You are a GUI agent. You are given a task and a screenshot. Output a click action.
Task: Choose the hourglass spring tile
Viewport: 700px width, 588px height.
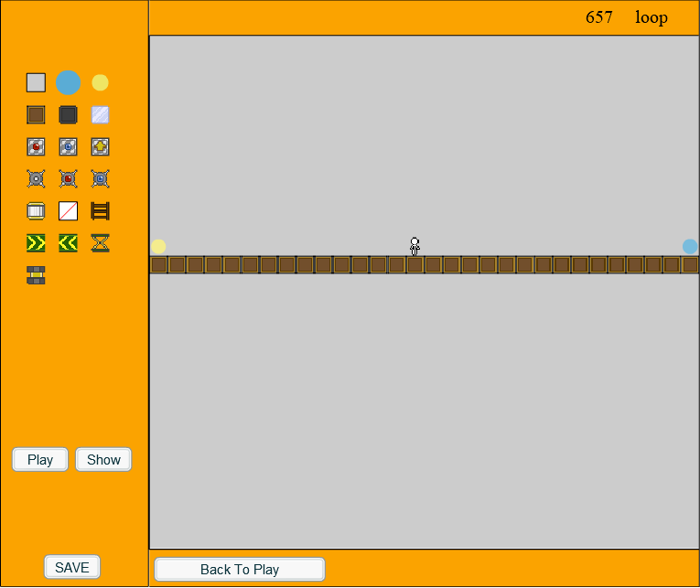click(100, 243)
